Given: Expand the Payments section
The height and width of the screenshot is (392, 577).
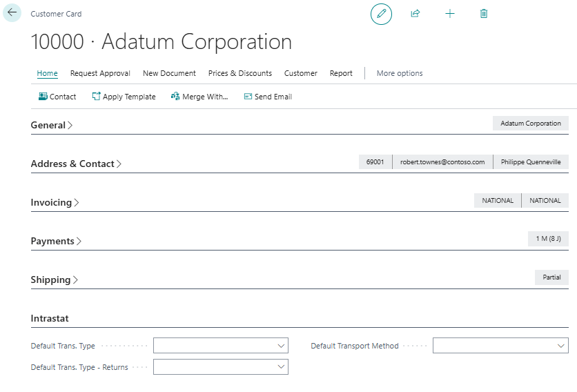Looking at the screenshot, I should tap(56, 241).
